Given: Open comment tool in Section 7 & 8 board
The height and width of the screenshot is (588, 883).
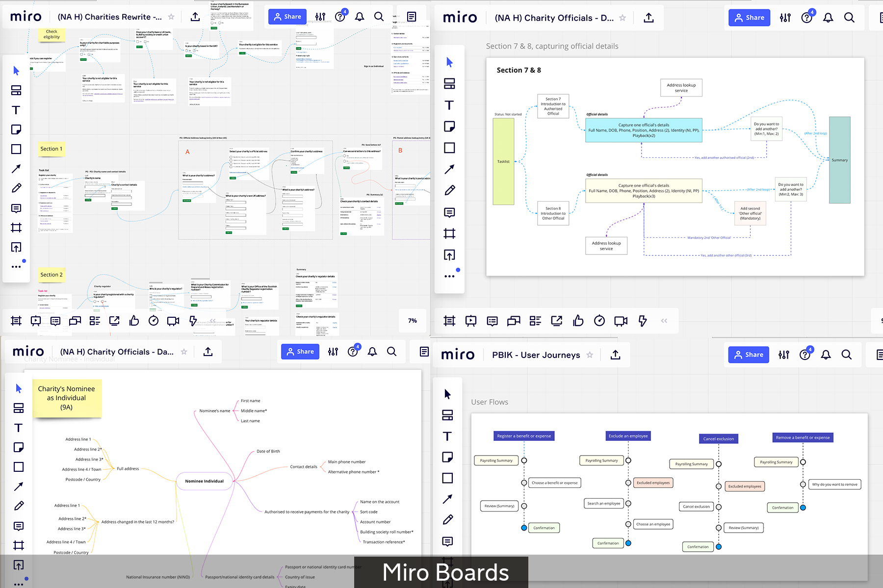Looking at the screenshot, I should 449,212.
